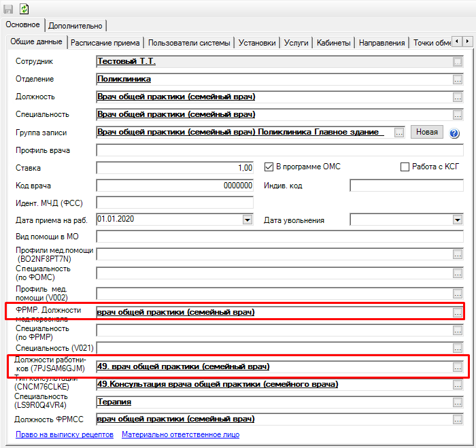
Task: Open lookup button for Отделение field
Action: click(x=458, y=80)
